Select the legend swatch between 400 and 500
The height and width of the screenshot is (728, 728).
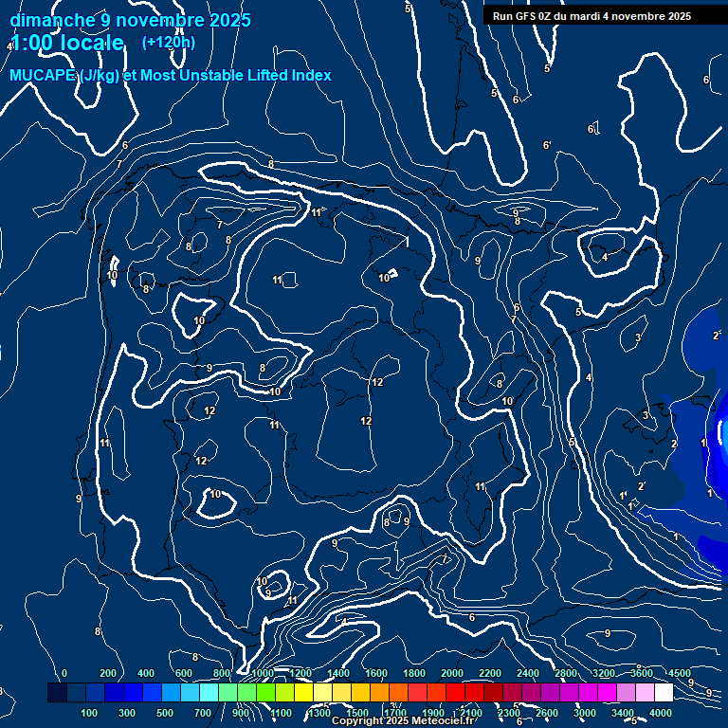pyautogui.click(x=152, y=692)
